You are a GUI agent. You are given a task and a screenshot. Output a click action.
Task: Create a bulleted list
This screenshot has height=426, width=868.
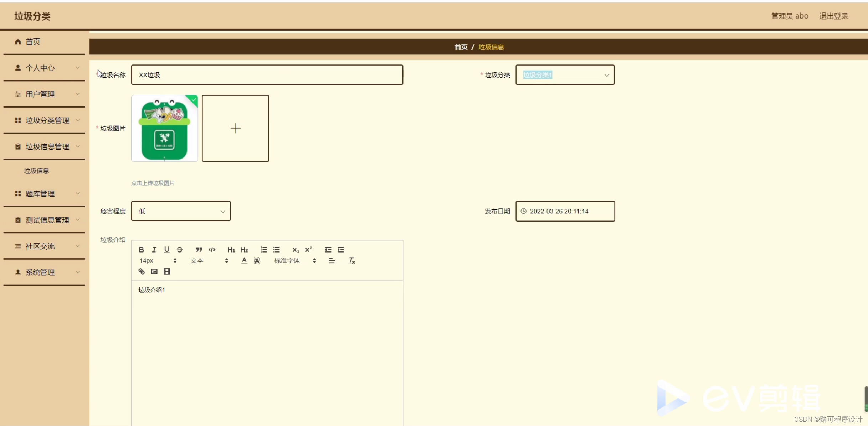pyautogui.click(x=277, y=250)
